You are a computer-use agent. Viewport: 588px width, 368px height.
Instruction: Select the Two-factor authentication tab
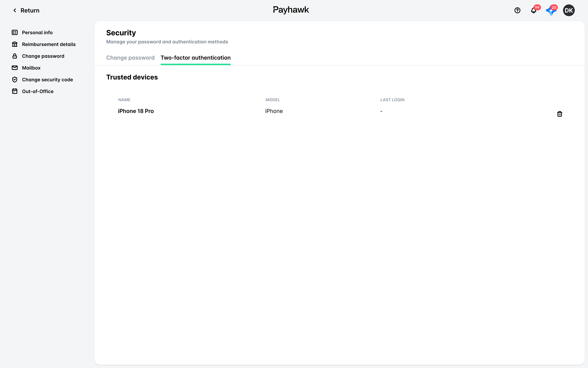tap(196, 58)
